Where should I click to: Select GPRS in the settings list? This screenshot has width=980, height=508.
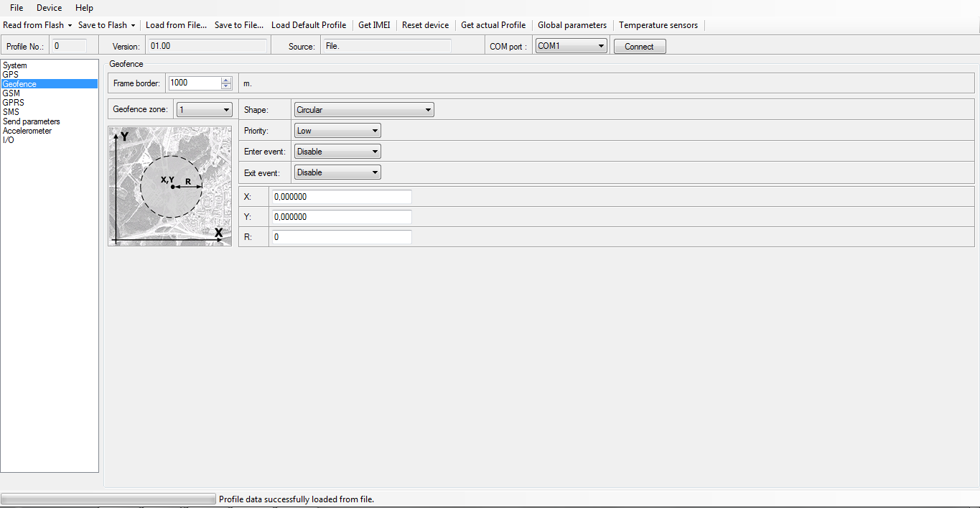coord(14,103)
